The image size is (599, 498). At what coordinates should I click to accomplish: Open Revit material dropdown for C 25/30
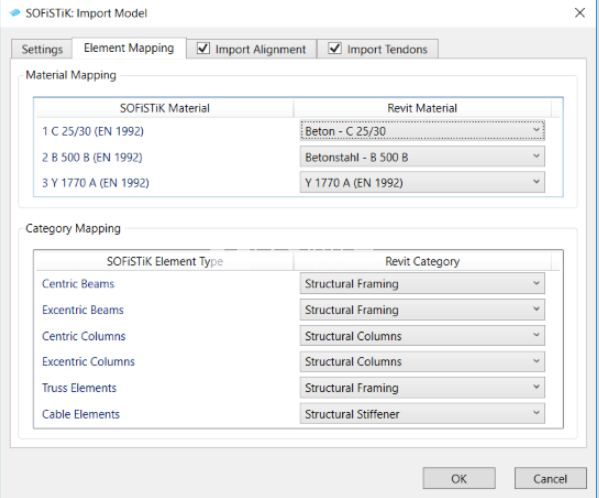point(422,131)
